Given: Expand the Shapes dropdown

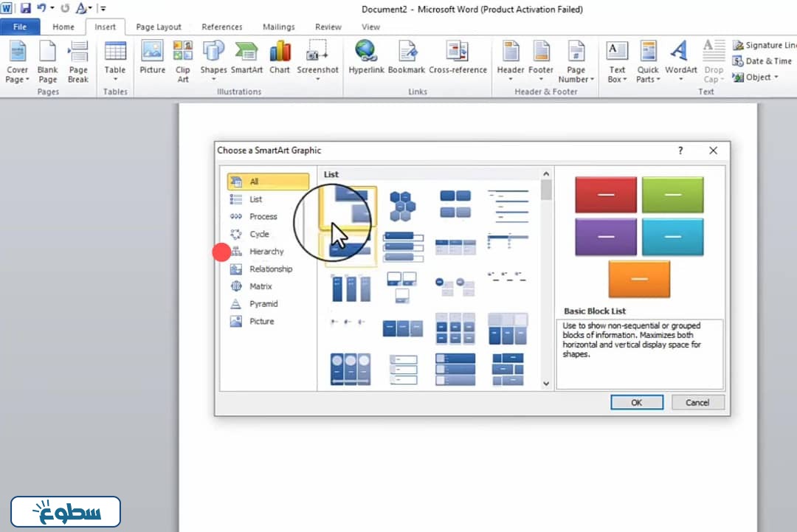Looking at the screenshot, I should point(213,59).
